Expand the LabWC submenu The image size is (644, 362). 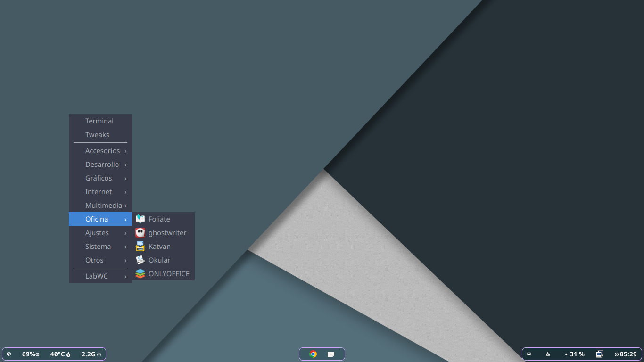100,276
